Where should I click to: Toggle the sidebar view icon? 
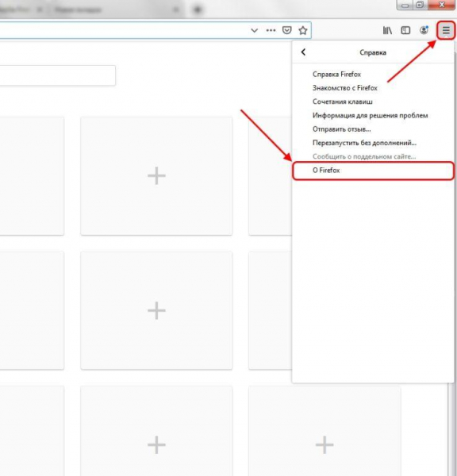pyautogui.click(x=405, y=30)
